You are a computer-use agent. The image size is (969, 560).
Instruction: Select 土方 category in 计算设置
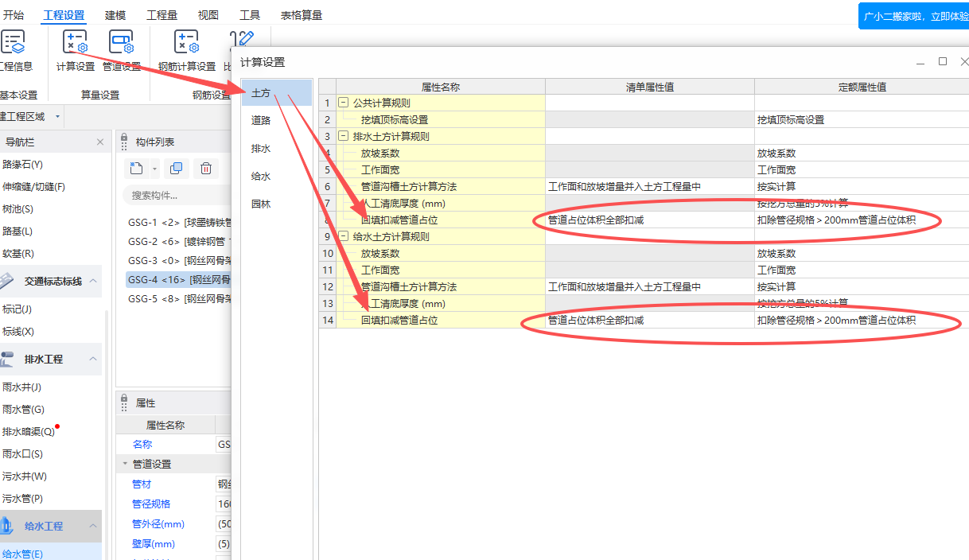pyautogui.click(x=277, y=92)
